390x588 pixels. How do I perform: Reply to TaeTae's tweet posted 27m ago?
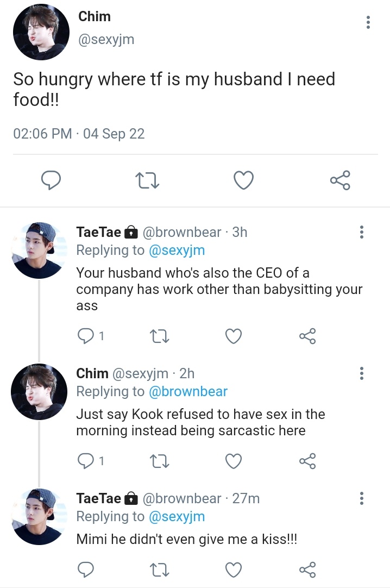[85, 570]
